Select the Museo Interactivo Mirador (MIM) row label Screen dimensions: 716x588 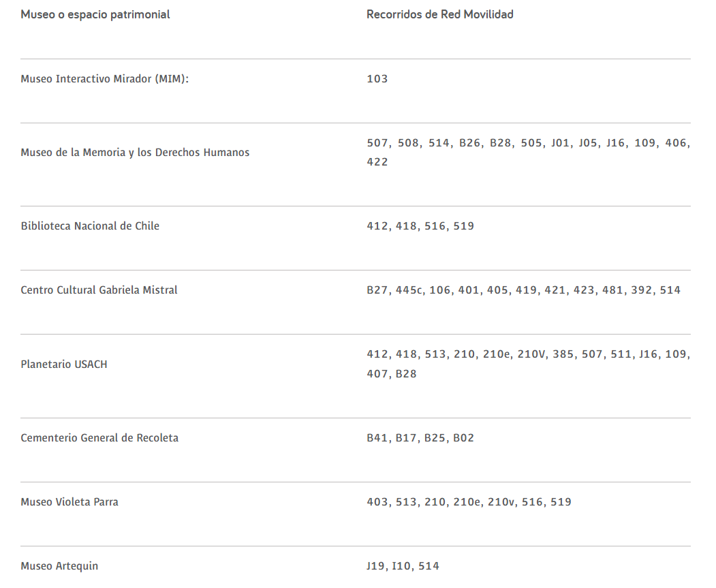point(104,78)
